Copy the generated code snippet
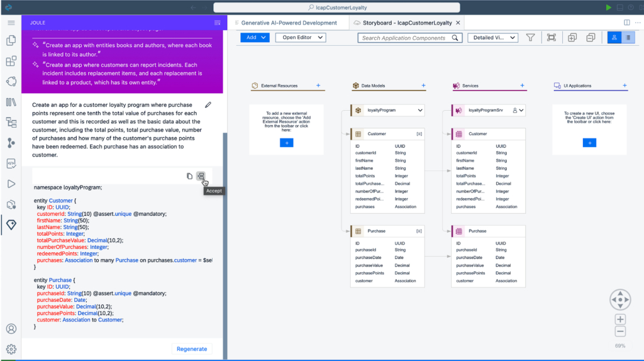Screen dimensions: 644x361 click(189, 176)
